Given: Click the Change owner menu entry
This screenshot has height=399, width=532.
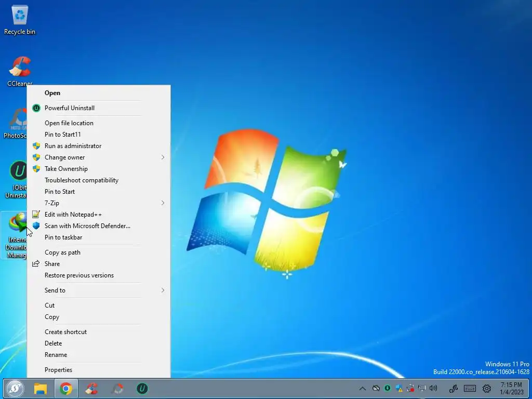Looking at the screenshot, I should [x=98, y=157].
